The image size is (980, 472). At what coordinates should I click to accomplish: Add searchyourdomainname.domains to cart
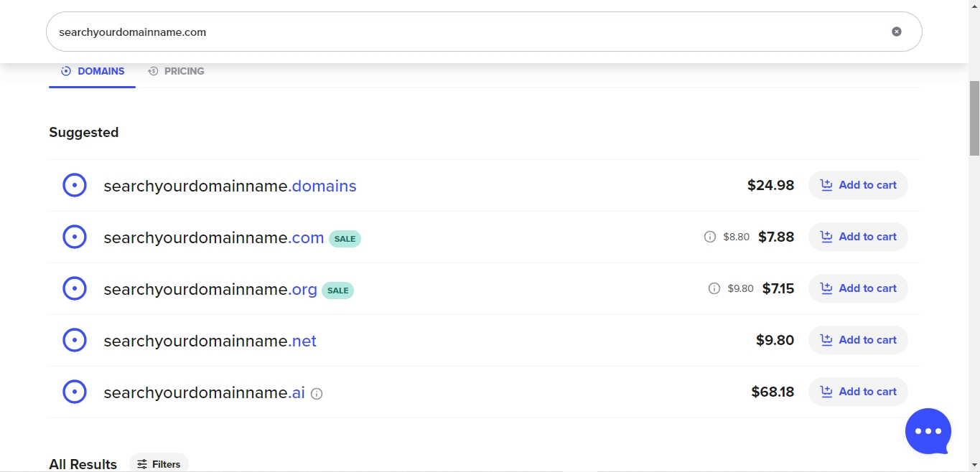858,185
